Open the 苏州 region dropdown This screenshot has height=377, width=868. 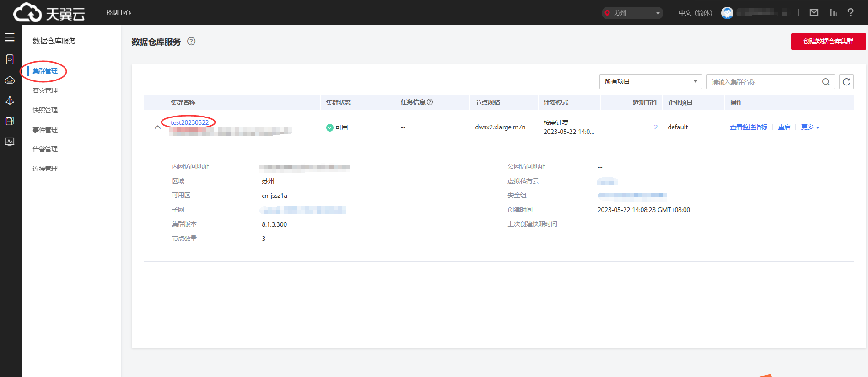[x=633, y=13]
